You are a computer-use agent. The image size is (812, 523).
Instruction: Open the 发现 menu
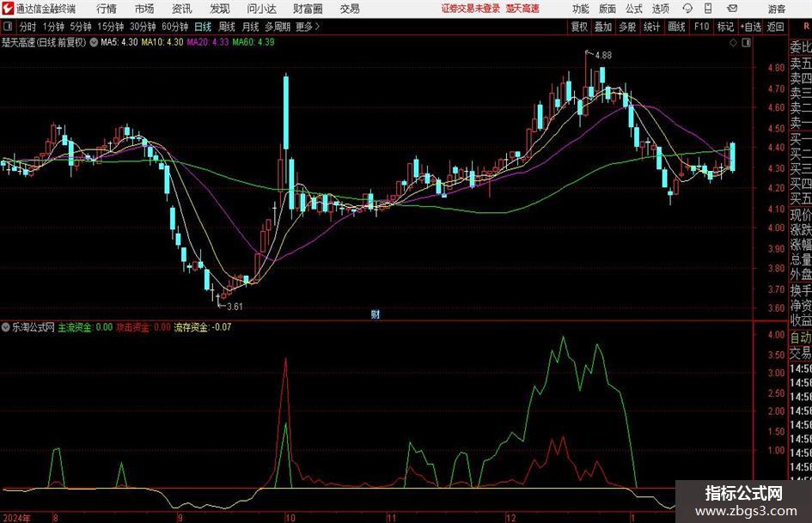(220, 9)
